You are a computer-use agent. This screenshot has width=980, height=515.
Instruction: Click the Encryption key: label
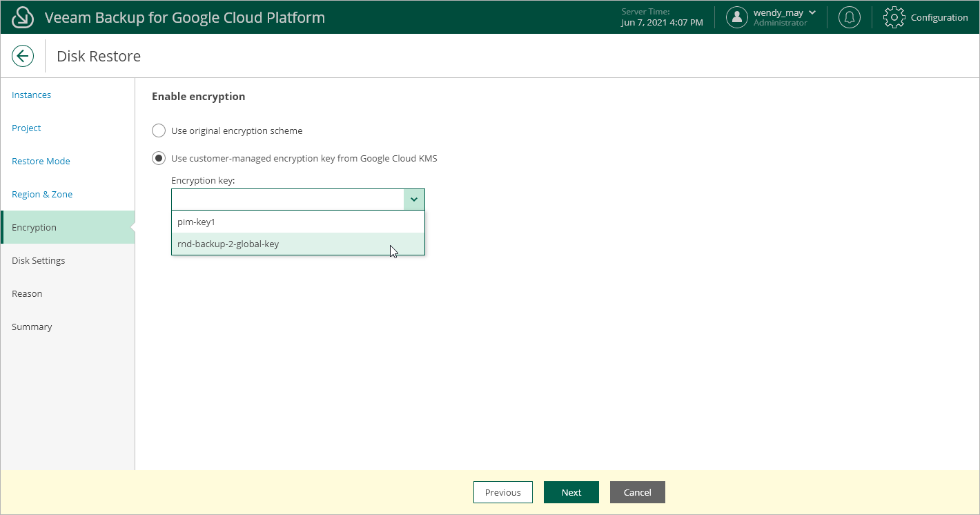(204, 180)
